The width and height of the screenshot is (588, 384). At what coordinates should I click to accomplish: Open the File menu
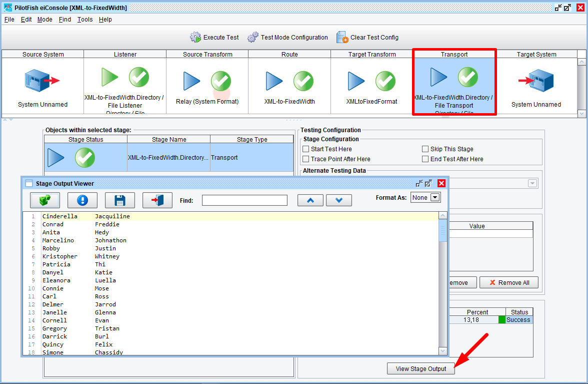(9, 20)
